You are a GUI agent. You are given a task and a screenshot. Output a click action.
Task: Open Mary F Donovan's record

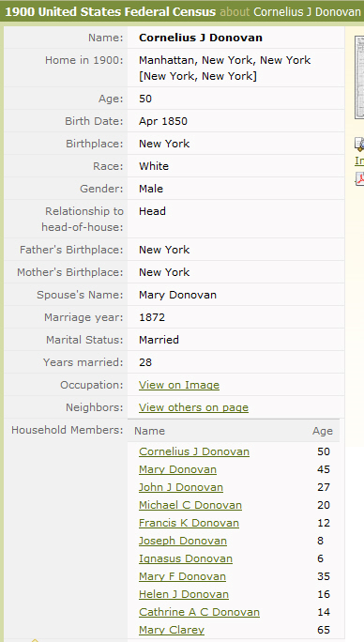182,576
